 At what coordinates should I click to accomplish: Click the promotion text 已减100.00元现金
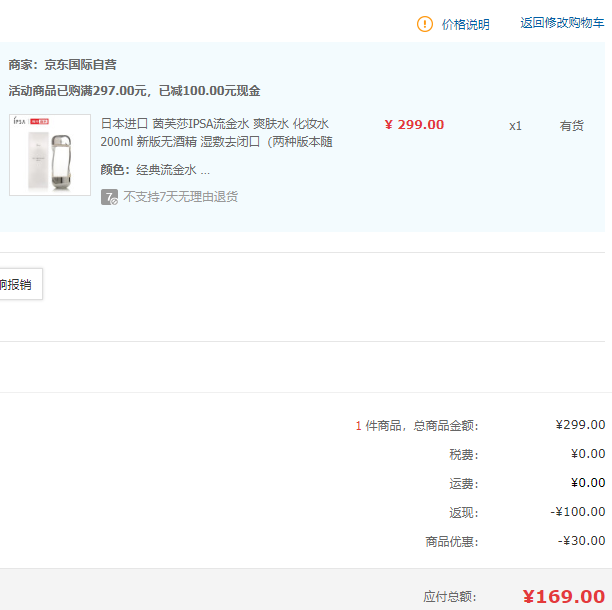click(210, 91)
